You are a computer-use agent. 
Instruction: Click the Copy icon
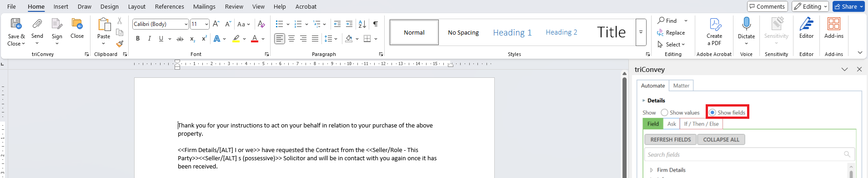(120, 32)
